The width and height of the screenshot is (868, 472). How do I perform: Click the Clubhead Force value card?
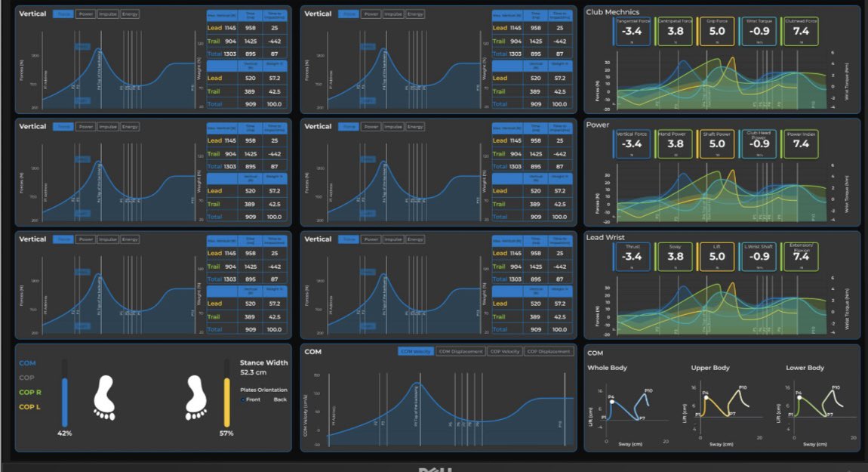[801, 31]
